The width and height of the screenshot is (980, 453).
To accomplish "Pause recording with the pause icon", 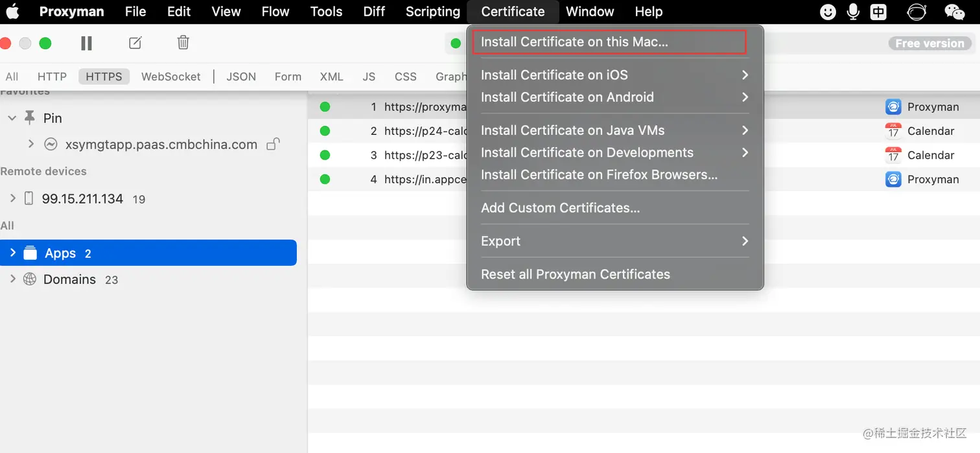I will coord(86,43).
